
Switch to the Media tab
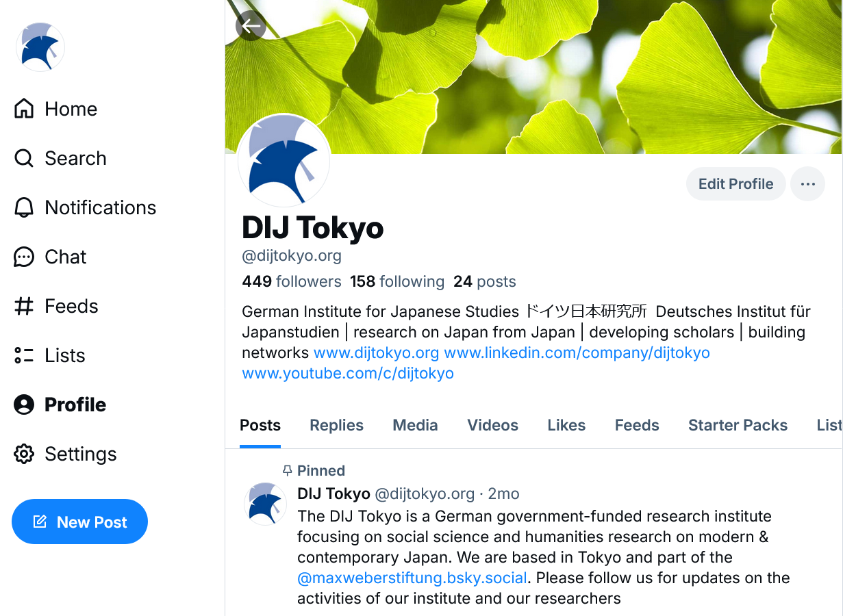pos(415,425)
